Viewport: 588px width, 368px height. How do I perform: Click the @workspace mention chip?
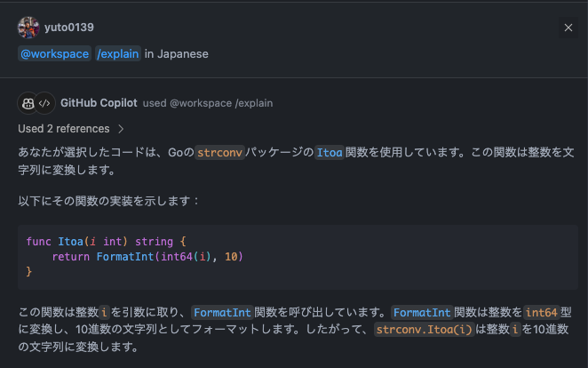(x=55, y=53)
